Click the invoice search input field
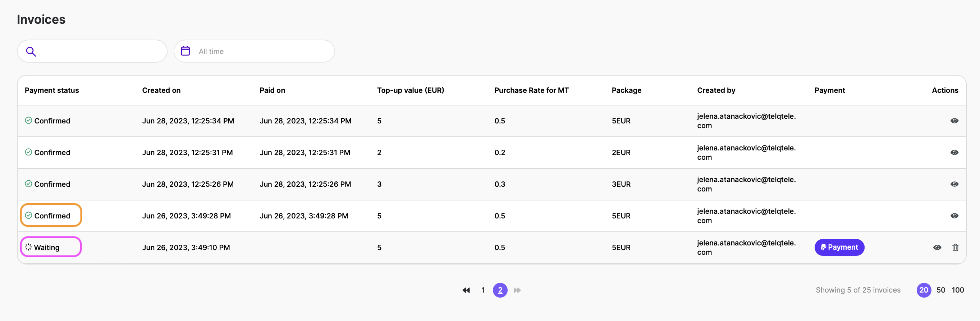This screenshot has height=321, width=980. [99, 51]
